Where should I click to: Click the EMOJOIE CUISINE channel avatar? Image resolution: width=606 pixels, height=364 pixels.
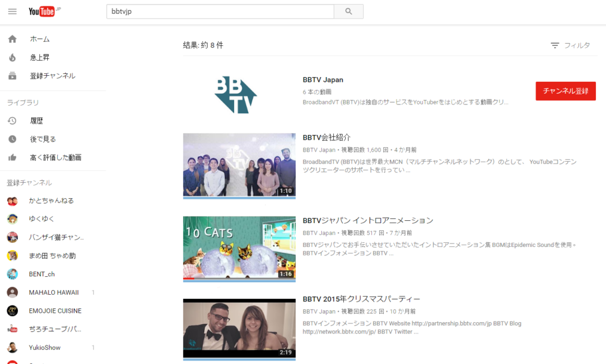(x=13, y=311)
